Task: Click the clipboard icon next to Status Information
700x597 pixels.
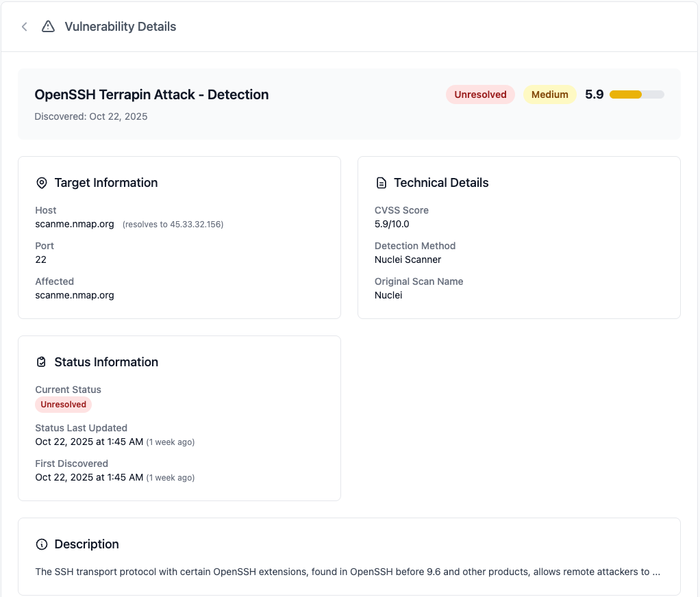Action: point(41,361)
